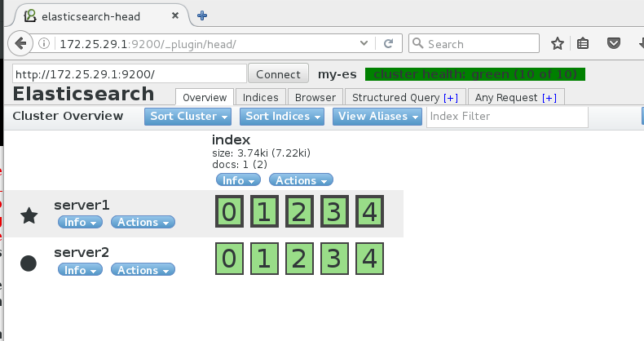Select shard 0 on server2
644x341 pixels.
point(229,259)
